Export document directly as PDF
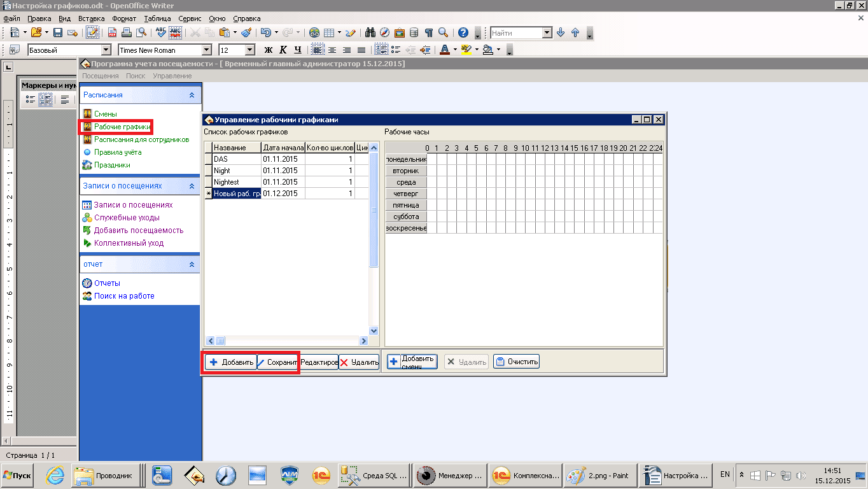 [112, 32]
